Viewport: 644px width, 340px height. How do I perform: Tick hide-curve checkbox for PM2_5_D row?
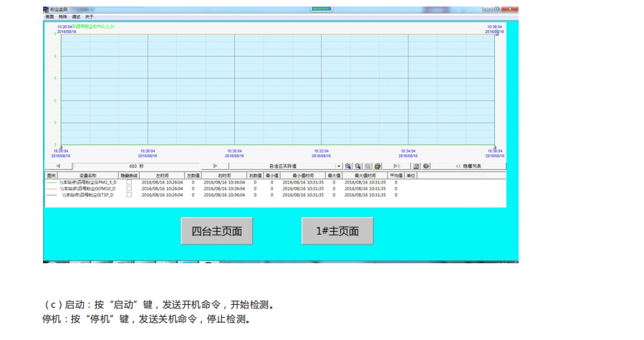129,182
